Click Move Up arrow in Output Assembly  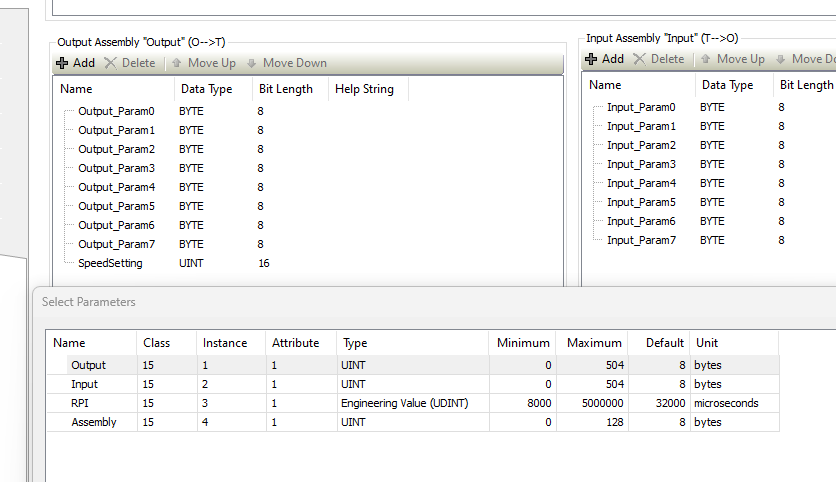coord(176,63)
